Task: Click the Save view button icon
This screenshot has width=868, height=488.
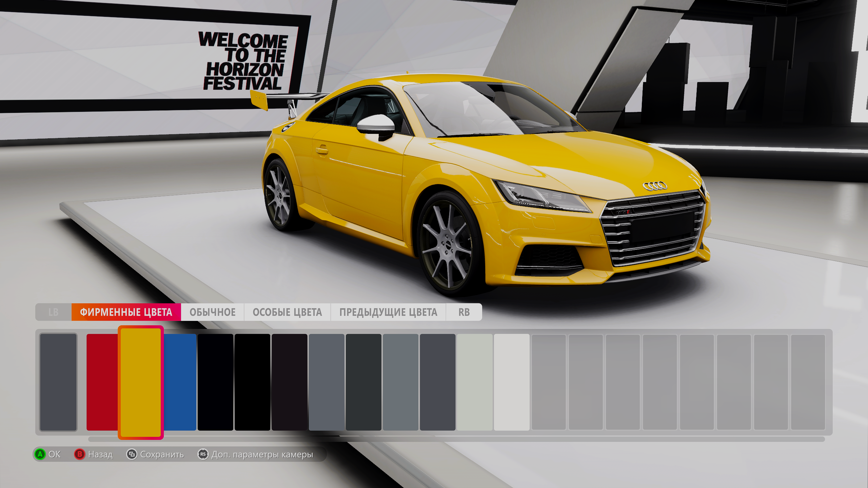Action: [132, 454]
